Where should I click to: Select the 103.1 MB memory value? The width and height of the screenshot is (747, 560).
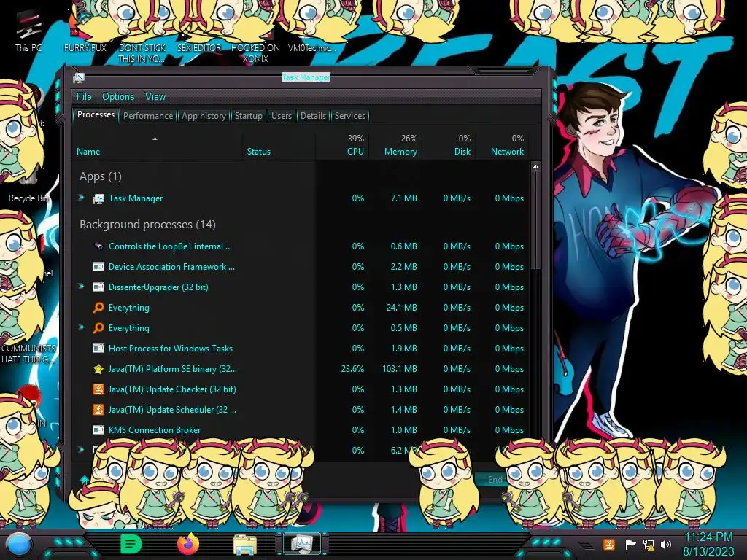pyautogui.click(x=400, y=368)
